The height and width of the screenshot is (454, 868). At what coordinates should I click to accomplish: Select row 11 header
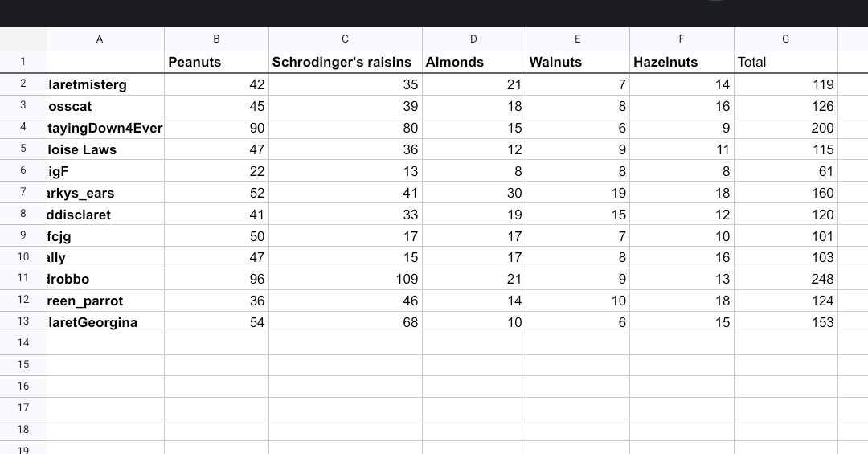coord(23,279)
